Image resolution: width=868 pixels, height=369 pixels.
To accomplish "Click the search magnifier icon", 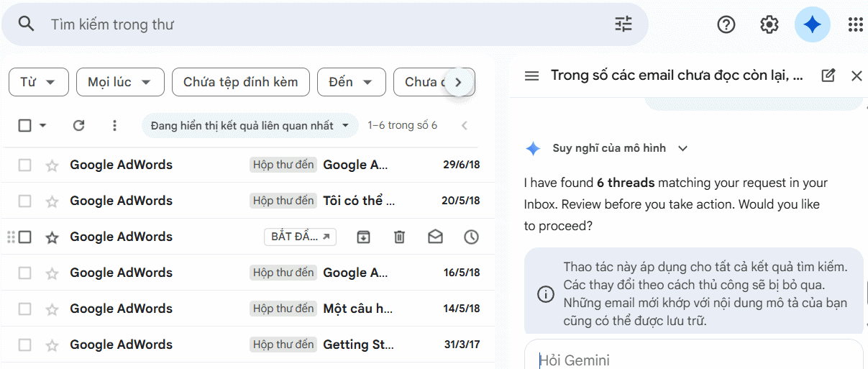I will (x=27, y=24).
